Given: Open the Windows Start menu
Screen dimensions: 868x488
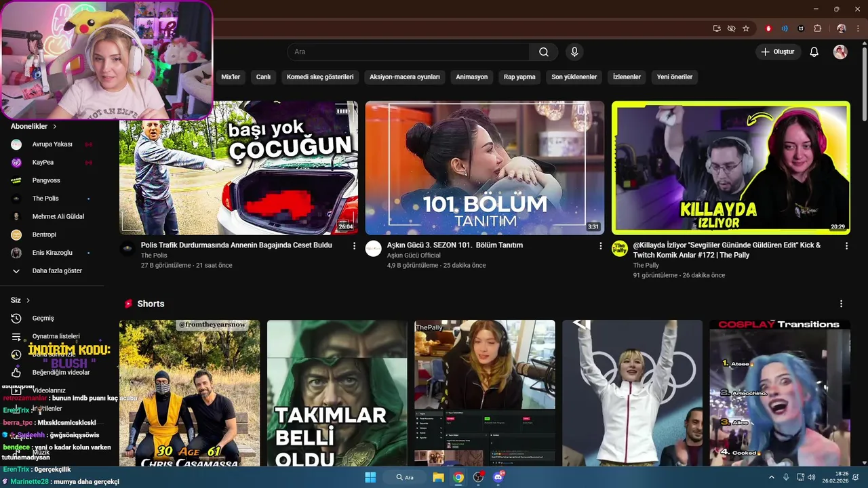Looking at the screenshot, I should pyautogui.click(x=370, y=477).
